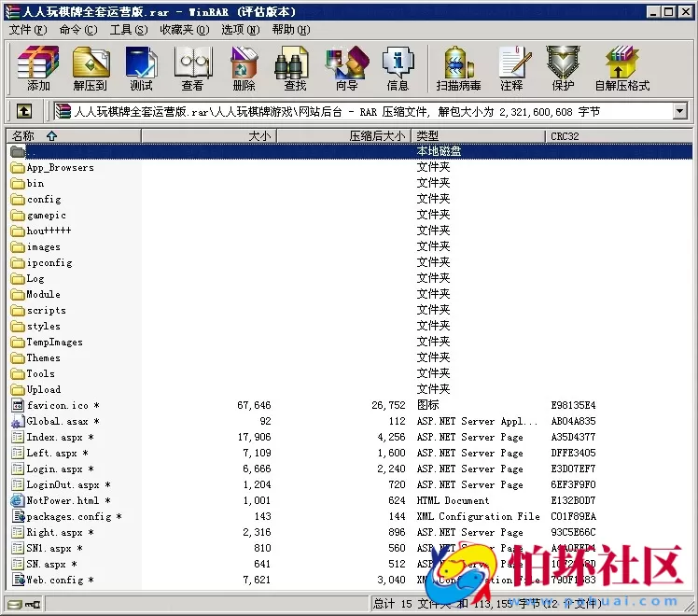Open the Commands (命令) menu
This screenshot has height=616, width=698.
point(77,30)
